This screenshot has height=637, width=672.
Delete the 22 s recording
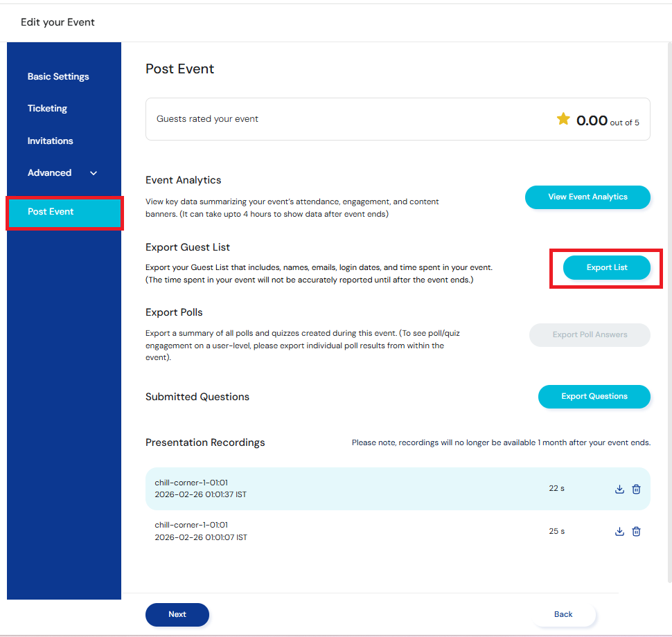click(x=637, y=490)
